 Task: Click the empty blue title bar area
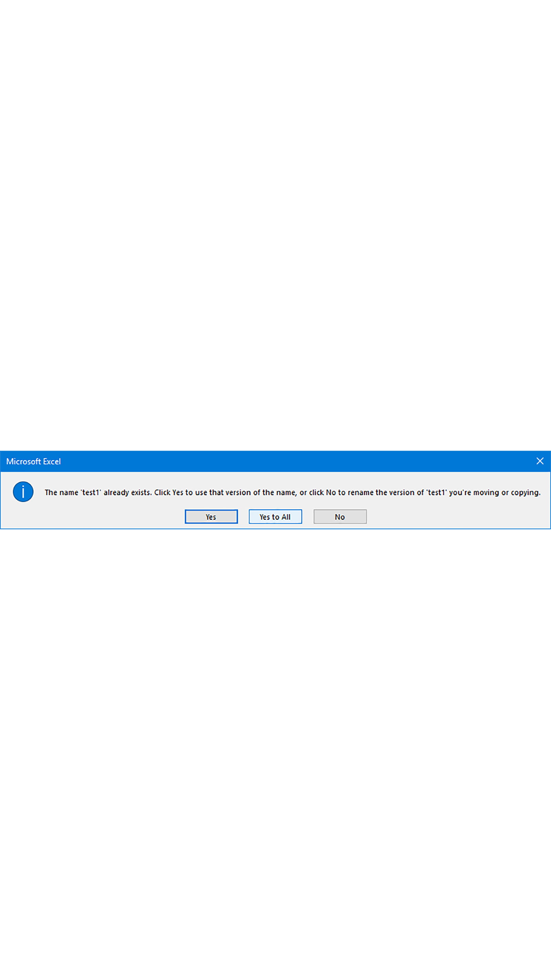tap(297, 461)
